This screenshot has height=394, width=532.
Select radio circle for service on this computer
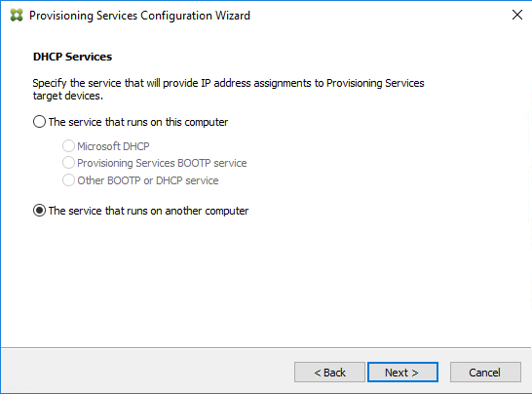[39, 122]
